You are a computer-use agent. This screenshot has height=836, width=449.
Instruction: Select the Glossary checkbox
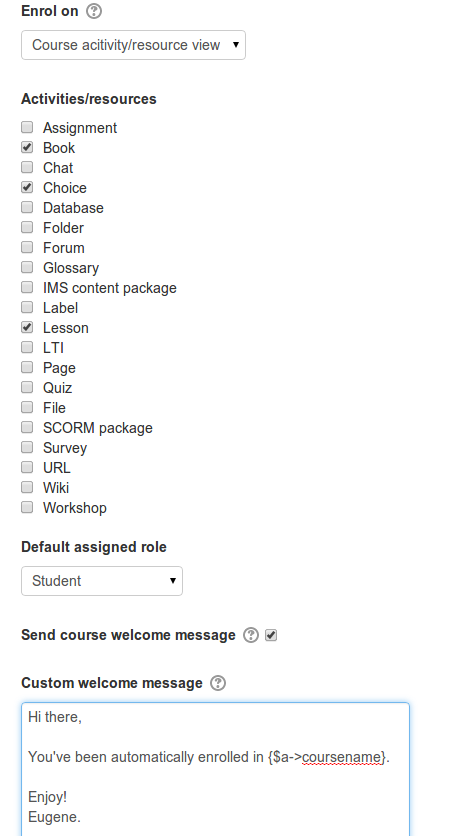[27, 267]
